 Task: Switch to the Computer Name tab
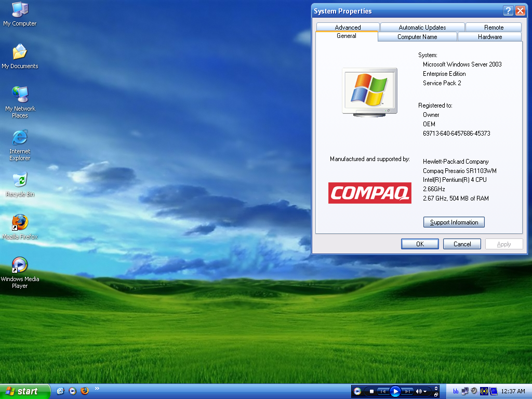point(417,37)
